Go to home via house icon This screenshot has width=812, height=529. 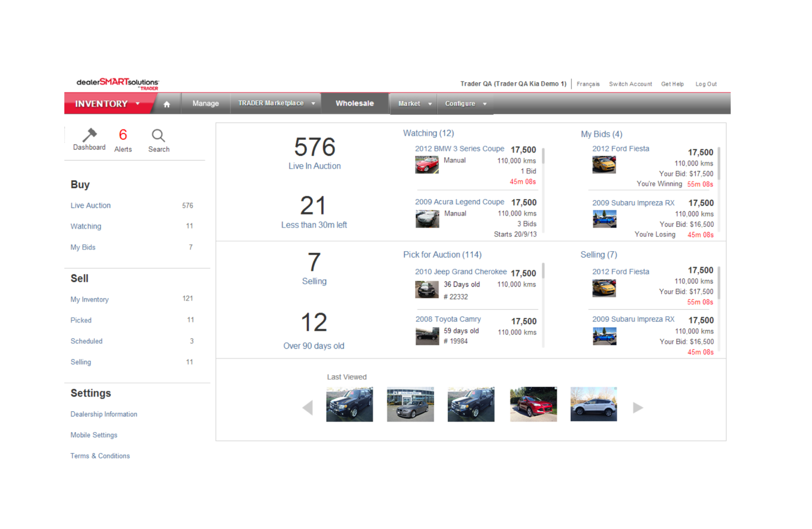tap(166, 104)
